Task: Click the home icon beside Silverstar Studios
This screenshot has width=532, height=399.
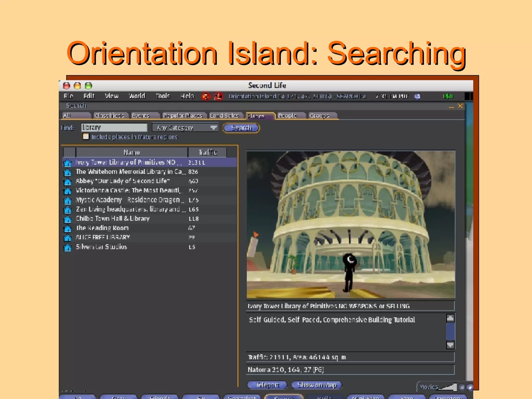Action: [67, 247]
